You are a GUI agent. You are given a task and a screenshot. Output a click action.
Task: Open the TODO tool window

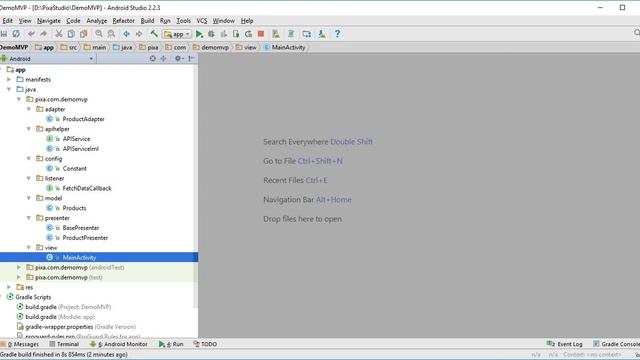[x=205, y=344]
